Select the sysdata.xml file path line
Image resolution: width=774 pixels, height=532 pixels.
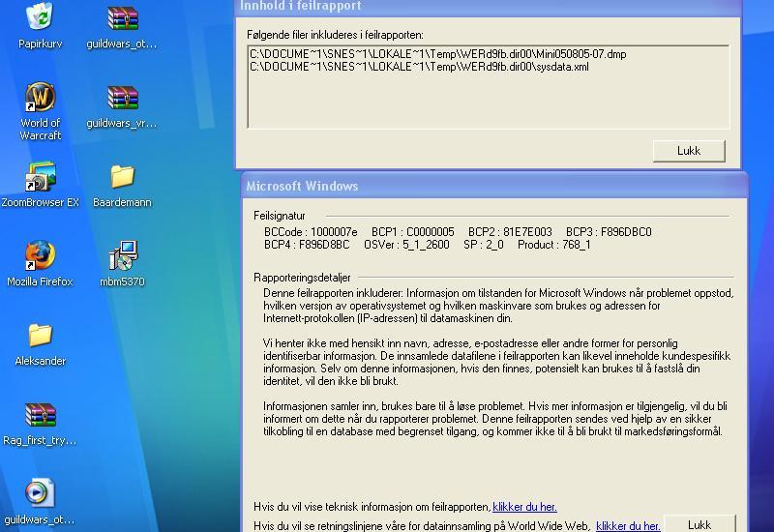419,67
